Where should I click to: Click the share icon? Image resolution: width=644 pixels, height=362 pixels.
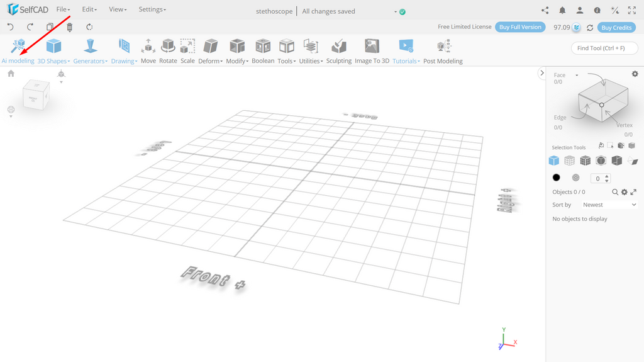tap(545, 11)
